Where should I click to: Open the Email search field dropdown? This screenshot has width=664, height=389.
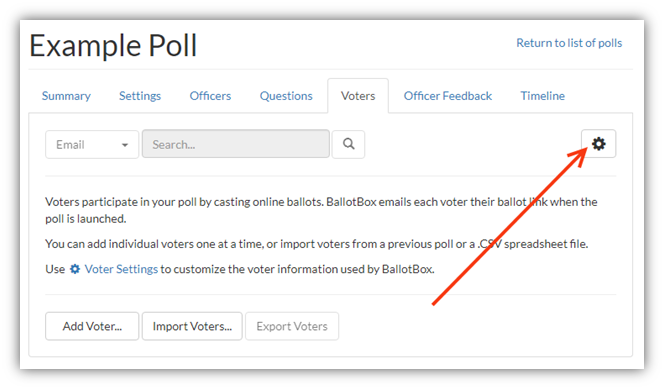pyautogui.click(x=92, y=144)
